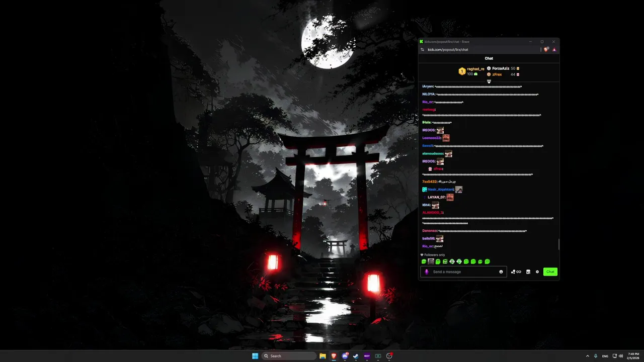Click the Chat header title
Viewport: 644px width, 362px height.
[x=489, y=58]
